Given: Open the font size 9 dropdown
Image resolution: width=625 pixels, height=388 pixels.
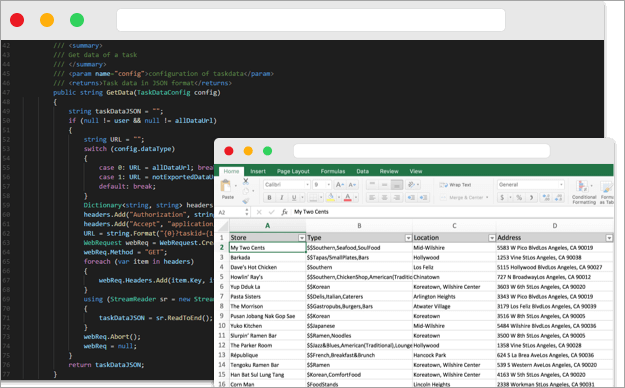Looking at the screenshot, I should point(328,185).
